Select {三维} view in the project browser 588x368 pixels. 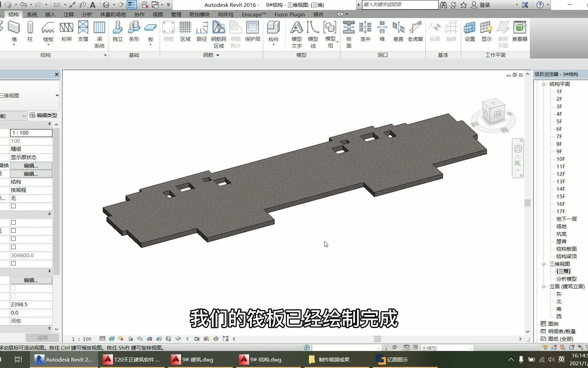point(563,271)
